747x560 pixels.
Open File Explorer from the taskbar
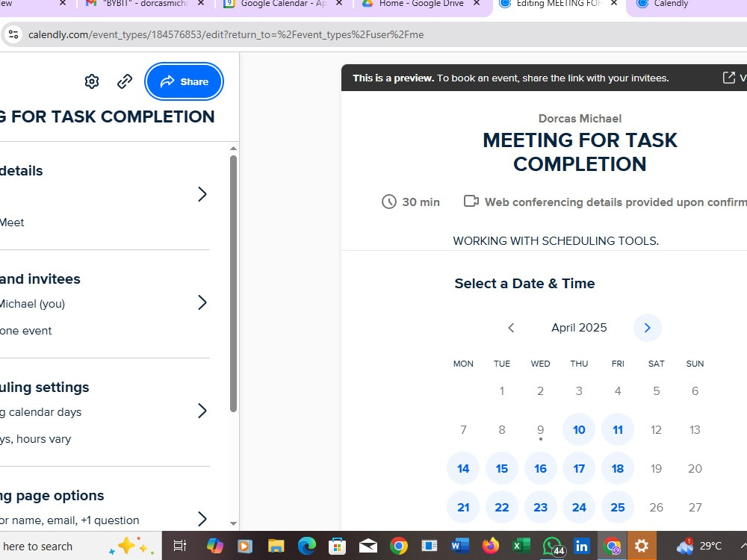click(x=276, y=546)
